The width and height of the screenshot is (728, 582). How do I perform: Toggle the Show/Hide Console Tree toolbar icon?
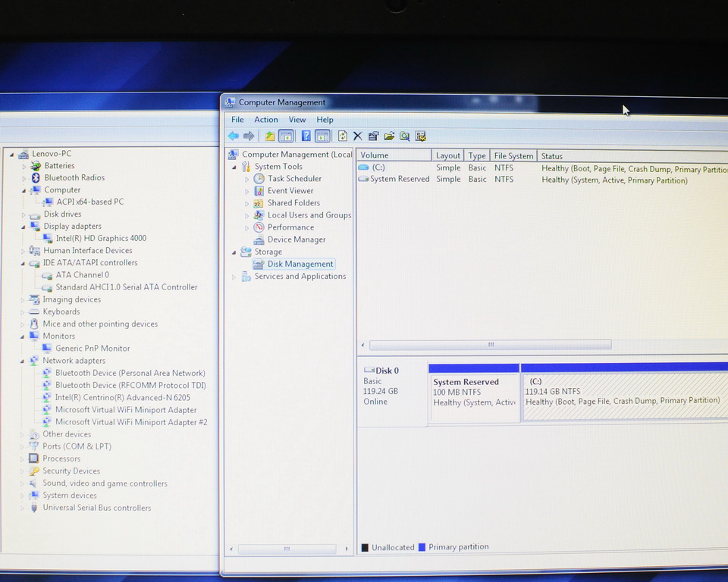(286, 136)
